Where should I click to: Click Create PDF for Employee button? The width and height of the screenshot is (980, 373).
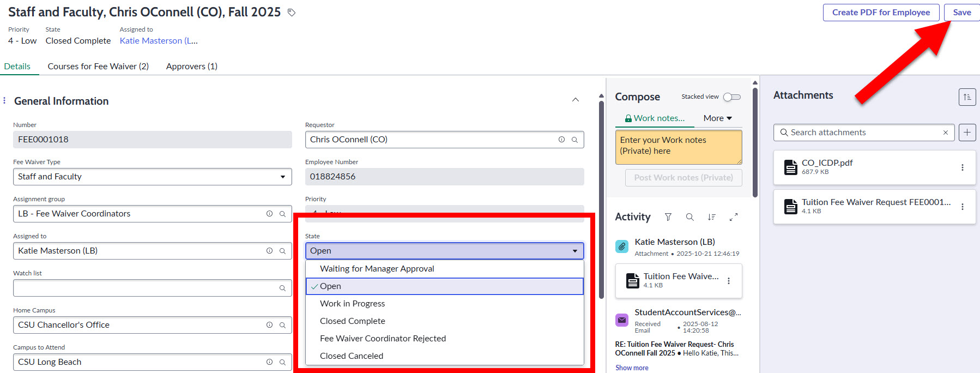(x=881, y=13)
